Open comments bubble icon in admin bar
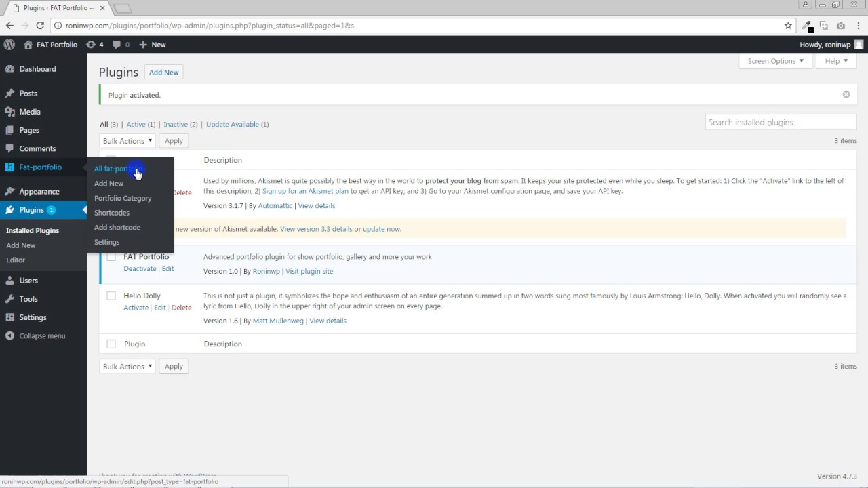Viewport: 868px width, 488px height. tap(117, 45)
